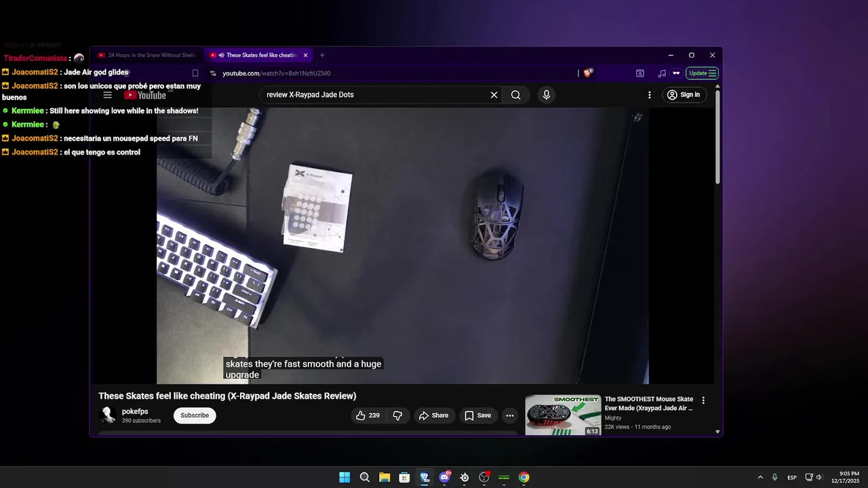
Task: Open more actions ellipsis under the video
Action: tap(510, 415)
